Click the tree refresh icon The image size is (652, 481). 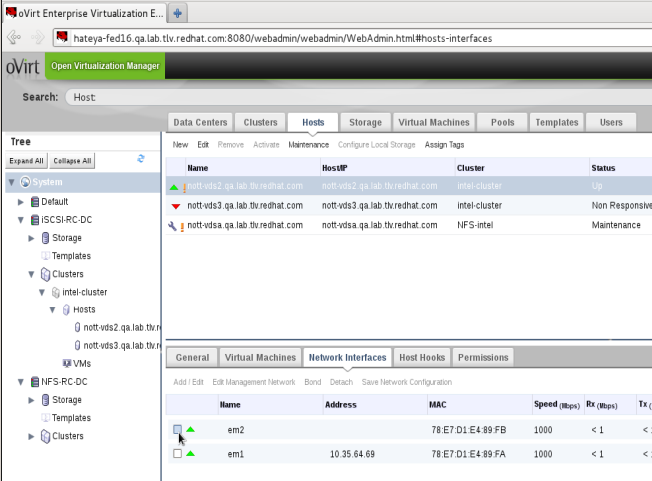click(x=141, y=159)
